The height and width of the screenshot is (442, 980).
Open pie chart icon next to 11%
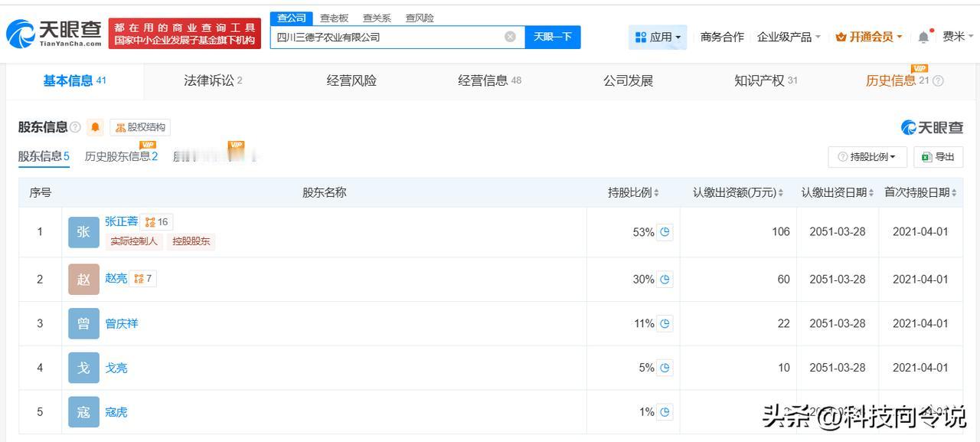[665, 323]
